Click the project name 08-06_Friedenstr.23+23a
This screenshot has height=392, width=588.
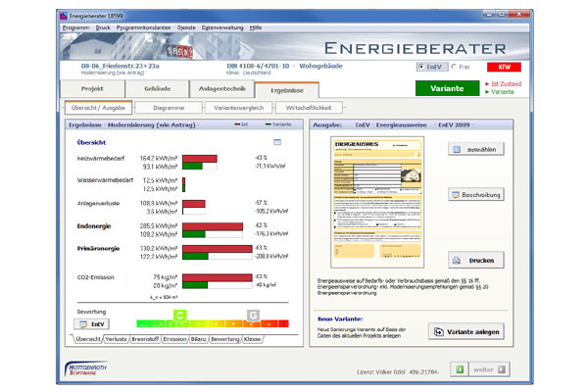tap(120, 66)
